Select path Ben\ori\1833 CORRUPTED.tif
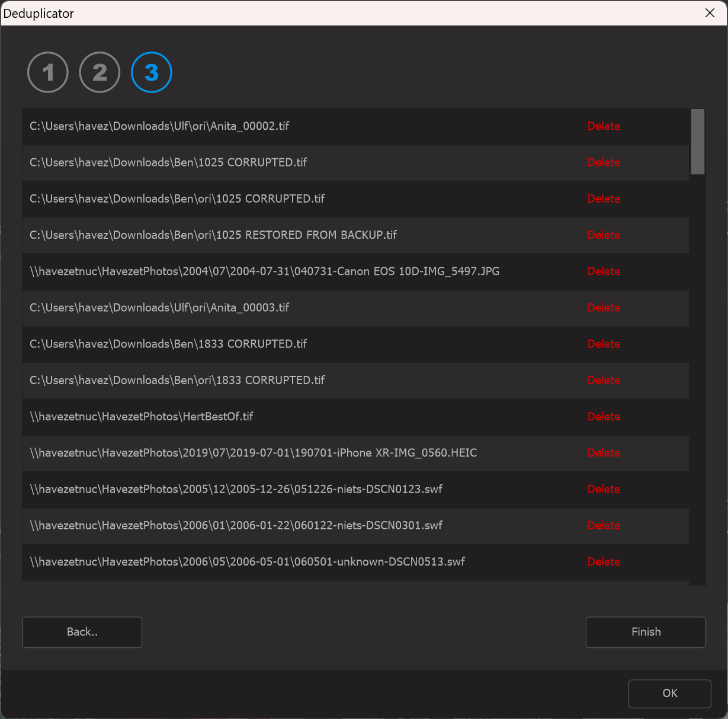This screenshot has height=719, width=728. coord(177,380)
